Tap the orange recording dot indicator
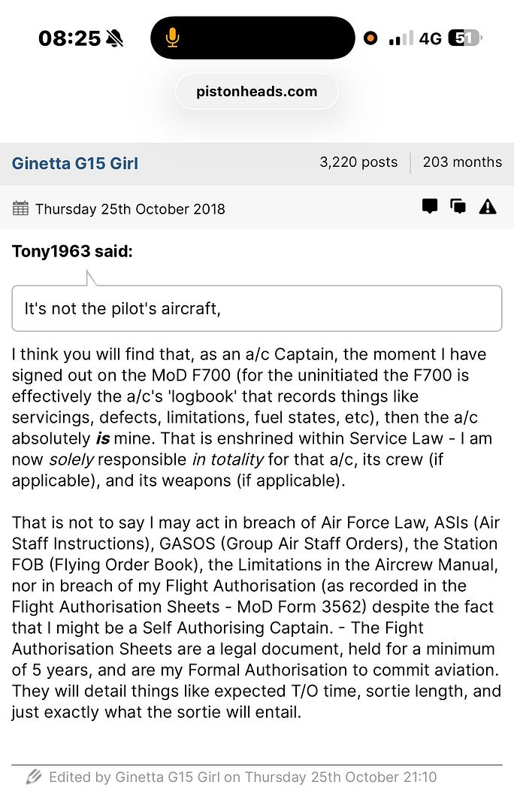Screen dimensions: 514x812 pos(370,38)
